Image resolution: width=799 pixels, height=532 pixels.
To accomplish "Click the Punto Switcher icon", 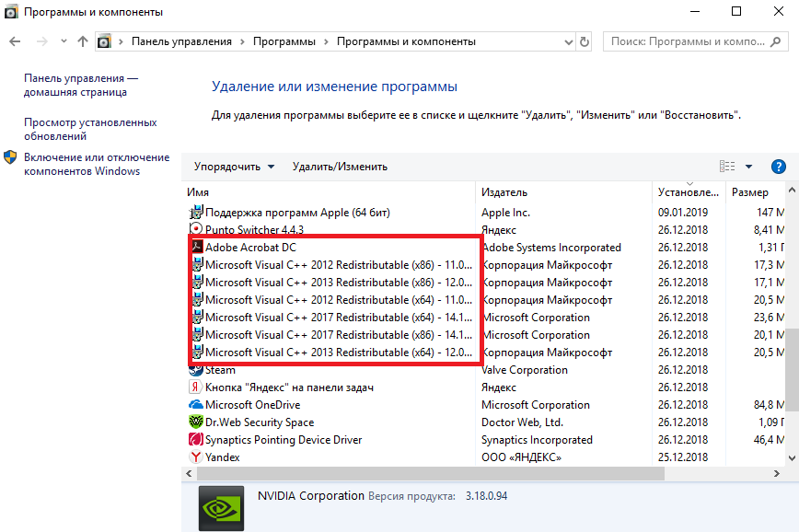I will 196,228.
